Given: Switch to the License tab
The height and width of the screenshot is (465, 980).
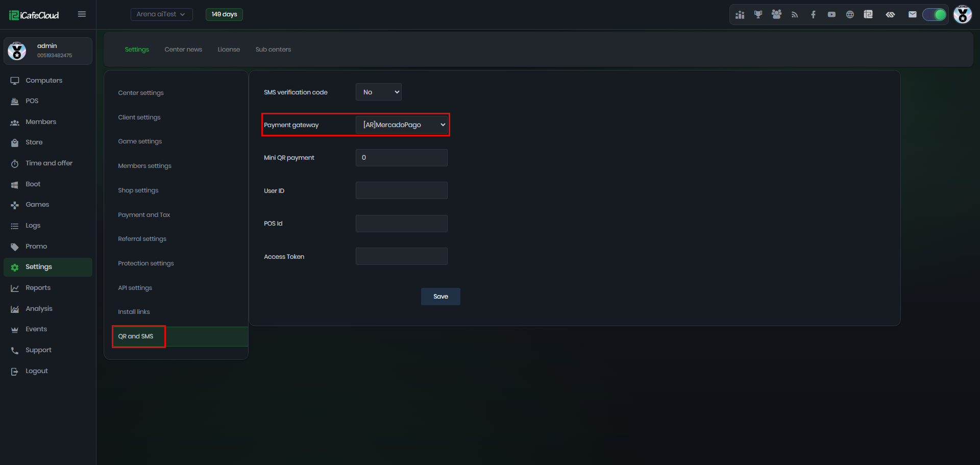Looking at the screenshot, I should coord(229,50).
